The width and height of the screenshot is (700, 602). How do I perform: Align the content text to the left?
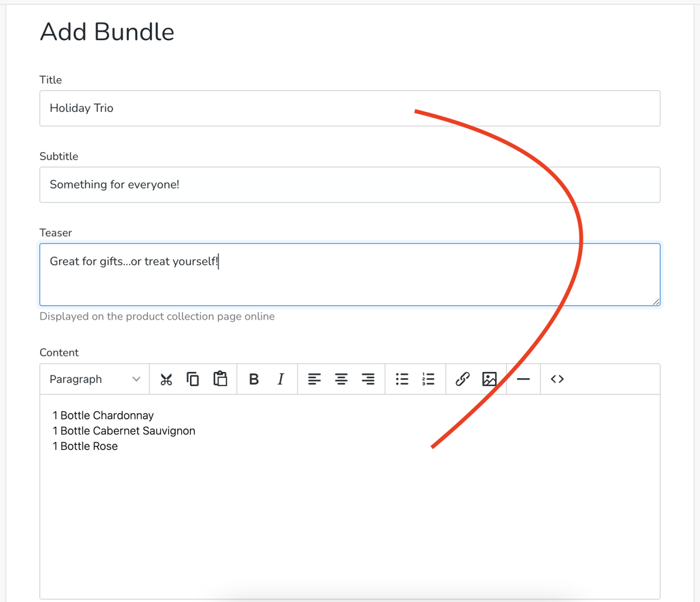tap(314, 379)
